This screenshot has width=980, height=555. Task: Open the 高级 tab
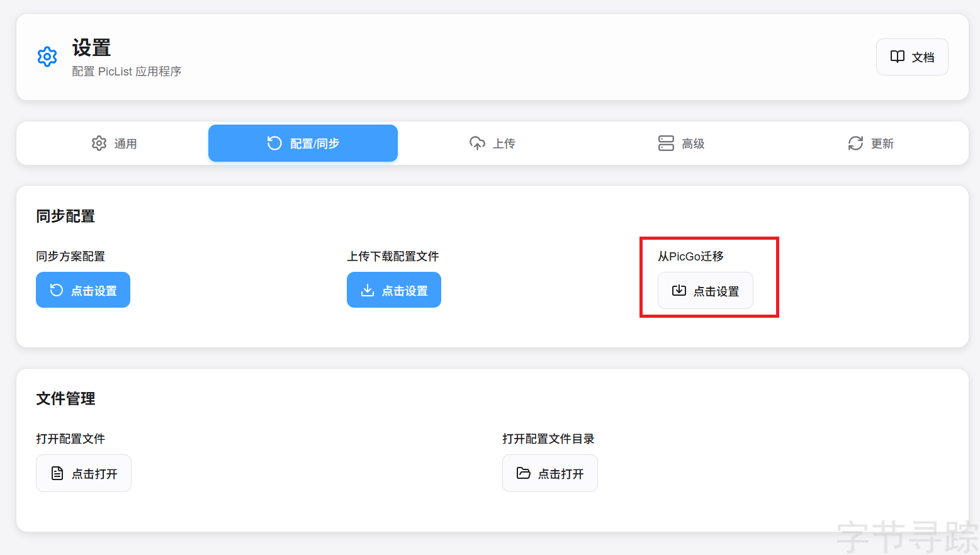682,143
